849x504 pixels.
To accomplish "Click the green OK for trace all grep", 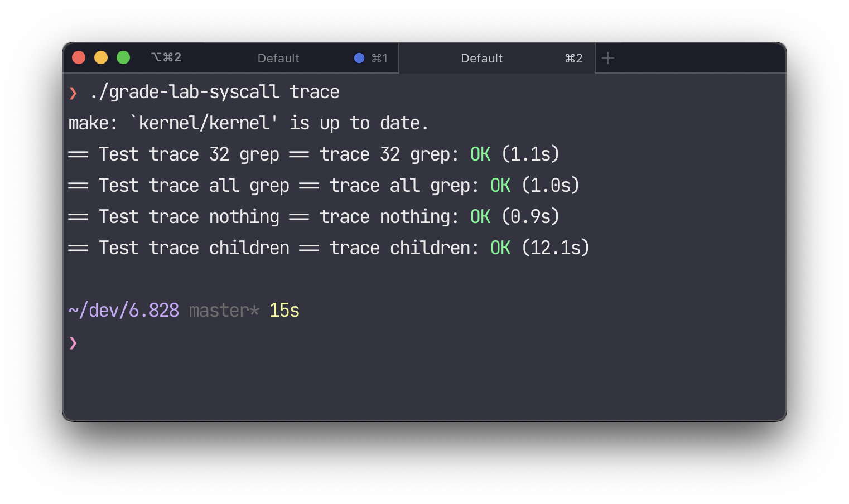I will tap(500, 186).
